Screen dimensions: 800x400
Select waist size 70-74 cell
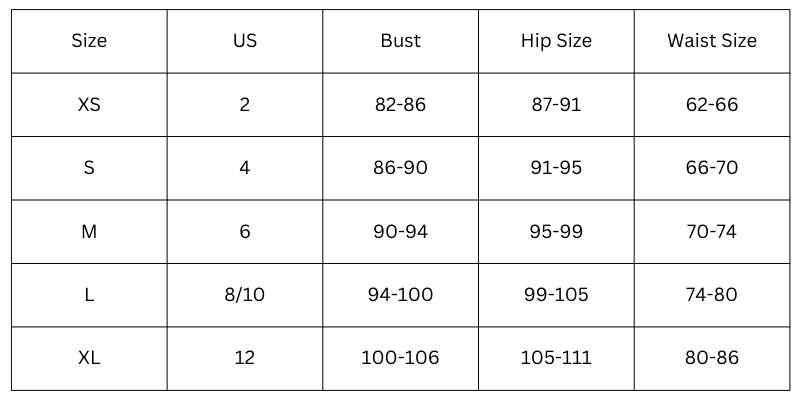[x=712, y=231]
